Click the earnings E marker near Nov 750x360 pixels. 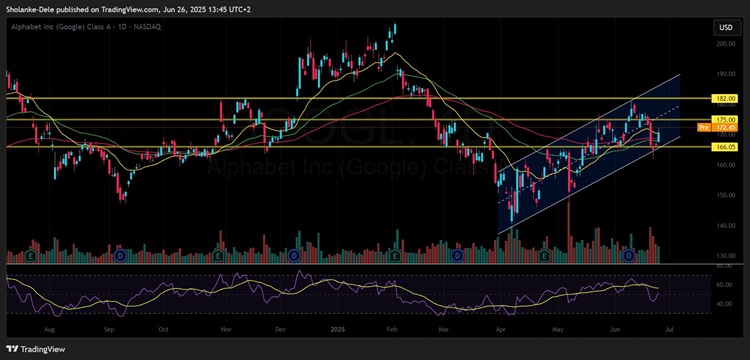tap(218, 256)
